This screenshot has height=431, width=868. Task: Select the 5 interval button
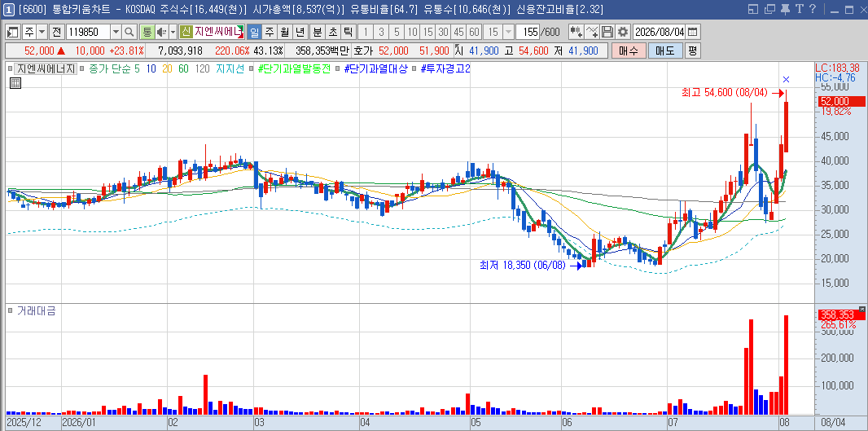click(397, 32)
